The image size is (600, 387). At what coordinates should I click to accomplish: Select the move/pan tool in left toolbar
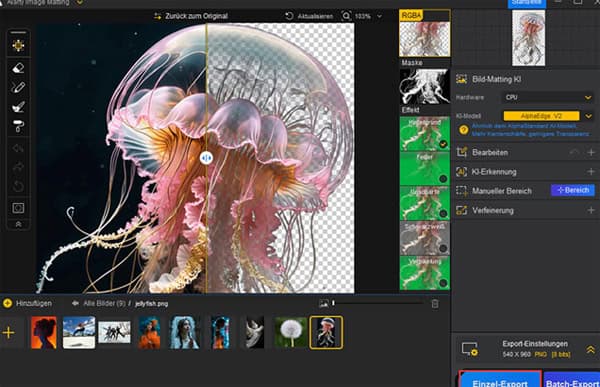pos(18,46)
